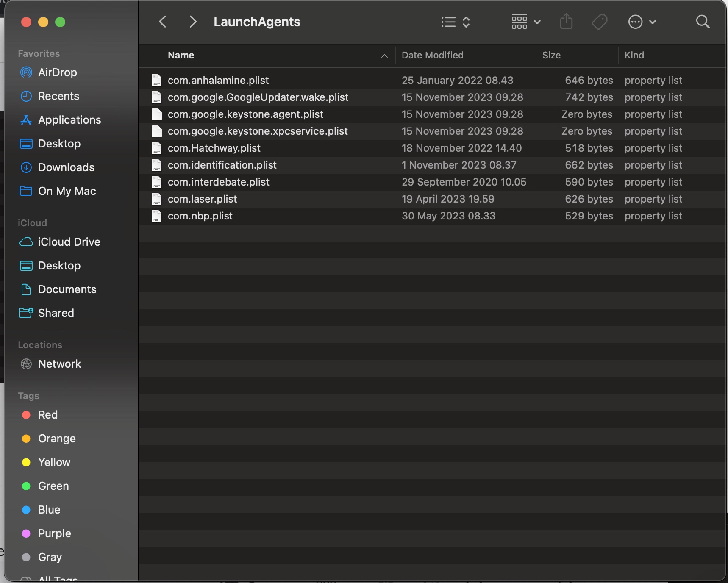This screenshot has width=728, height=583.
Task: Click the Downloads arrow icon
Action: tap(26, 167)
